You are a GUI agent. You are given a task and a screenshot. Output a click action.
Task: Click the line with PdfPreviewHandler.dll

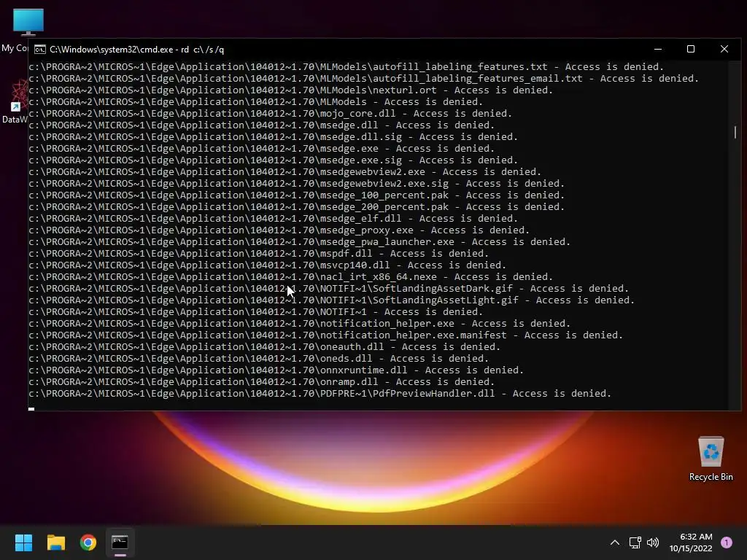320,393
